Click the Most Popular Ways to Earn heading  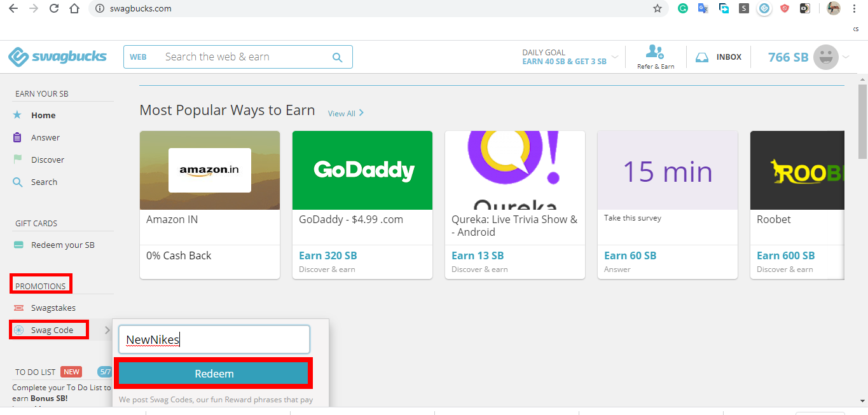(227, 110)
